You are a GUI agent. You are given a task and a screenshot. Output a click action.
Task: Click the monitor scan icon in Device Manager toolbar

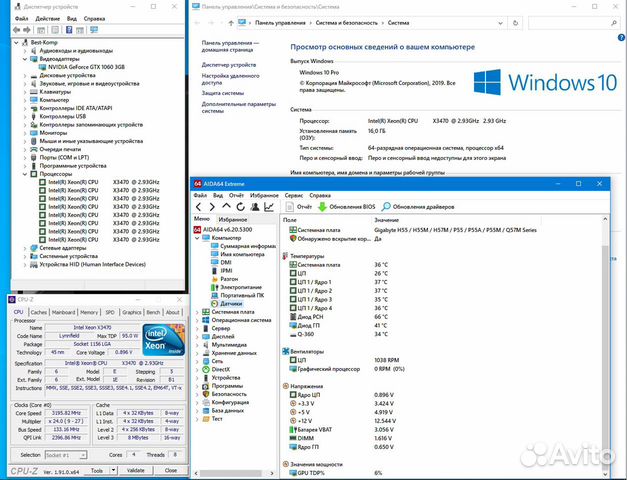[x=94, y=30]
